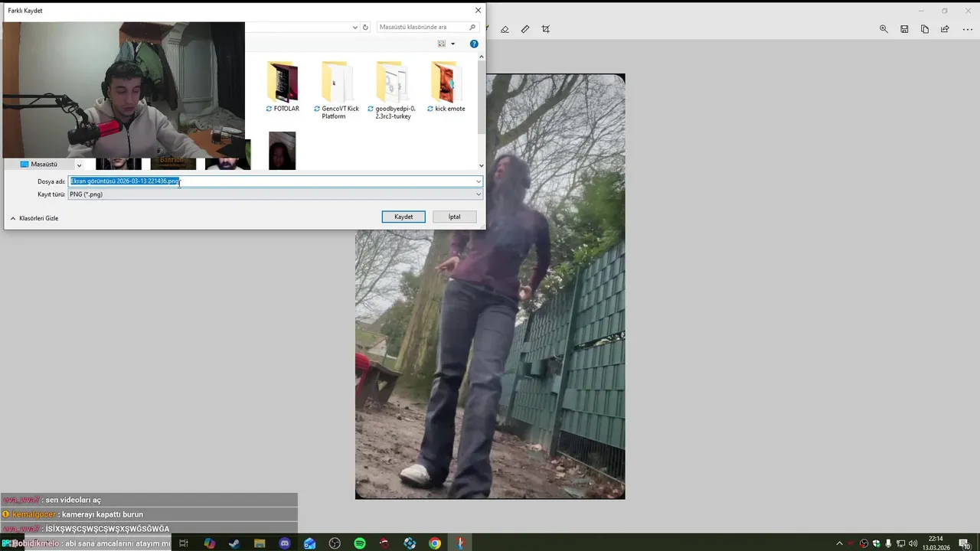Click the captured photo in Snip canvas
Screen dimensions: 980x551
[490, 286]
